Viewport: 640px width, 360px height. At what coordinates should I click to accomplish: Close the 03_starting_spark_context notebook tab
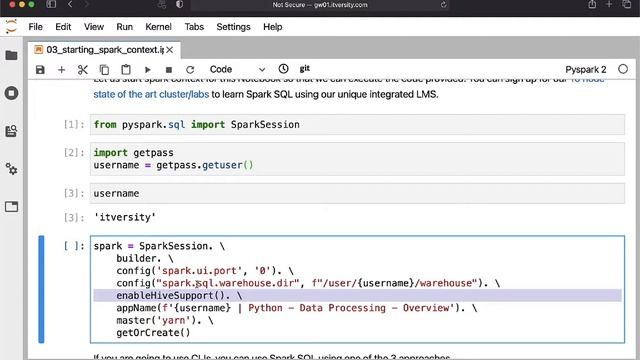click(x=170, y=50)
